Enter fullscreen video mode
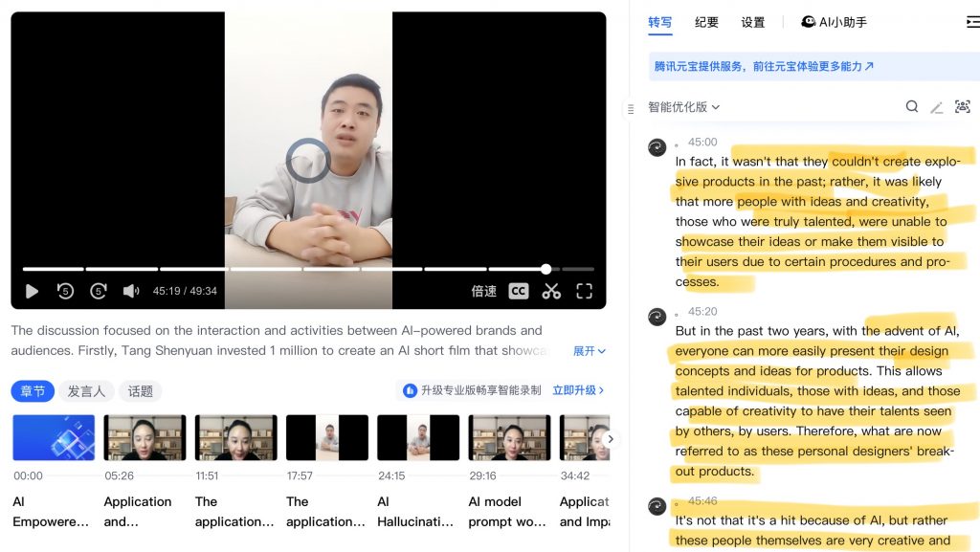 [585, 291]
